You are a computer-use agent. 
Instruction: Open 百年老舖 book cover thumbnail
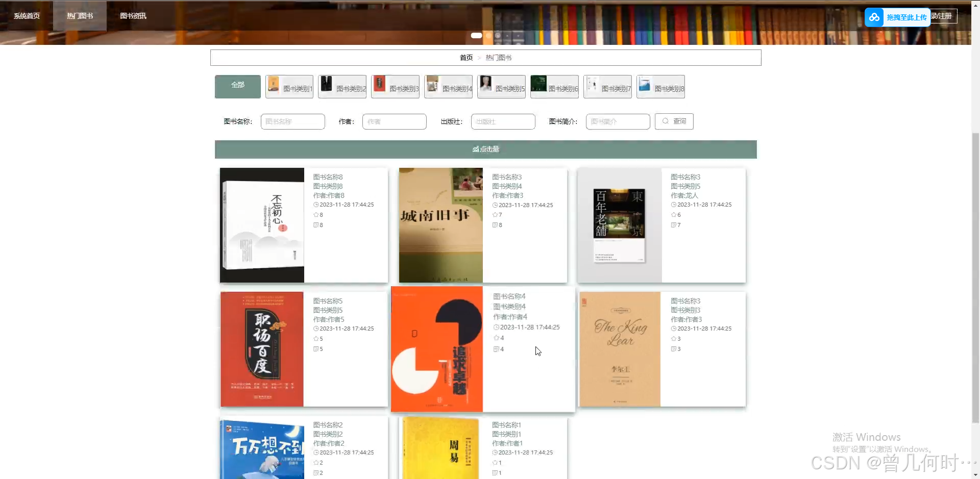620,225
